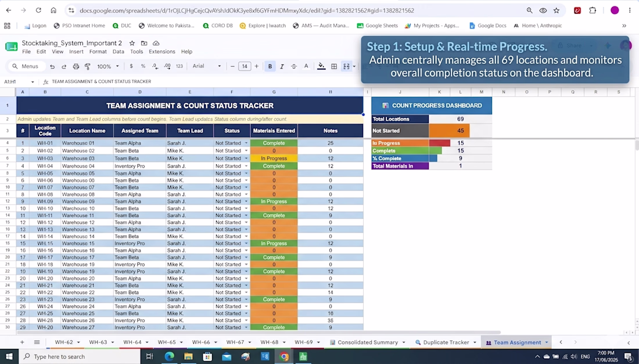Click the font size input field
This screenshot has height=364, width=639.
(x=245, y=66)
